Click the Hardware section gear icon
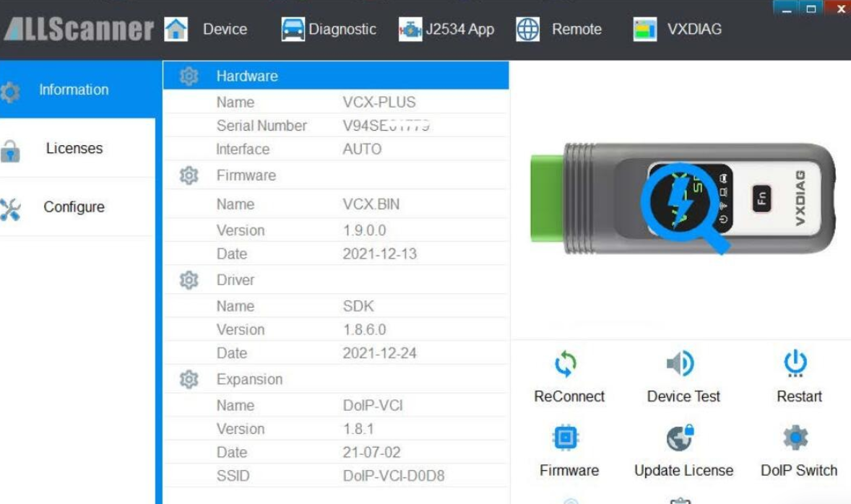Viewport: 851px width, 504px height. [x=189, y=76]
